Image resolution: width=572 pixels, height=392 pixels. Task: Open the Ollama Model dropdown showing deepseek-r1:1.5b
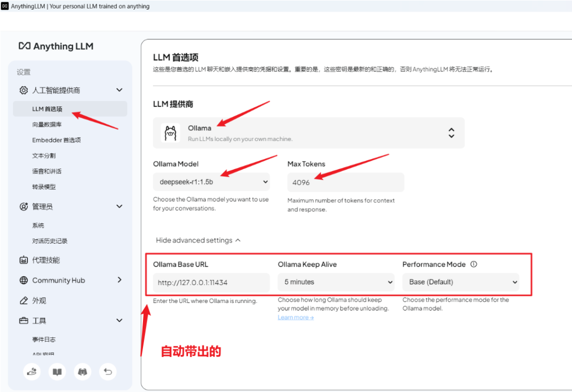click(x=212, y=182)
